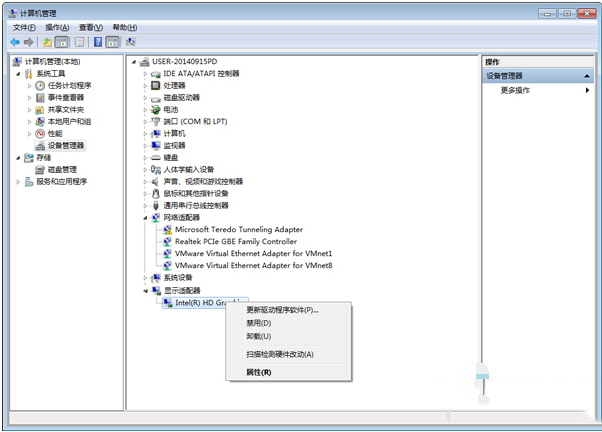
Task: Select 计算机管理(本地) root node
Action: pos(52,61)
